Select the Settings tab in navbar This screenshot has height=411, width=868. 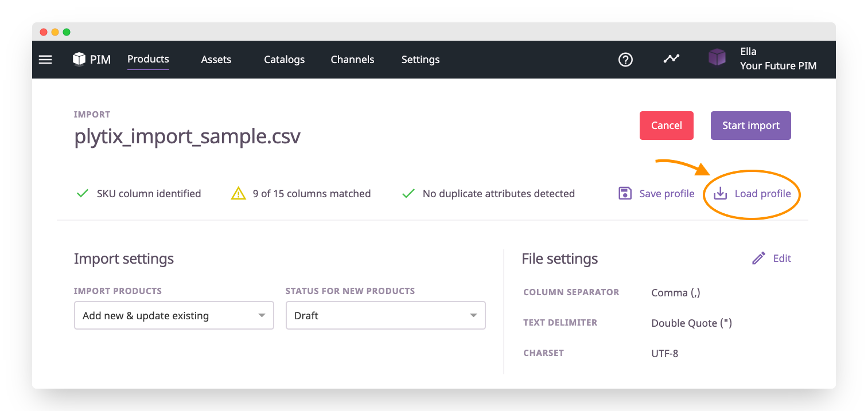coord(421,60)
